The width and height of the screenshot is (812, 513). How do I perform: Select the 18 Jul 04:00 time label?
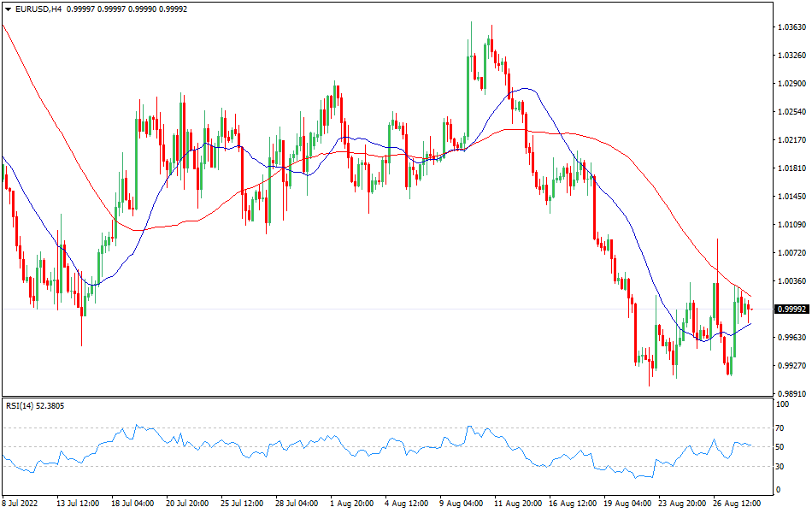tap(133, 504)
